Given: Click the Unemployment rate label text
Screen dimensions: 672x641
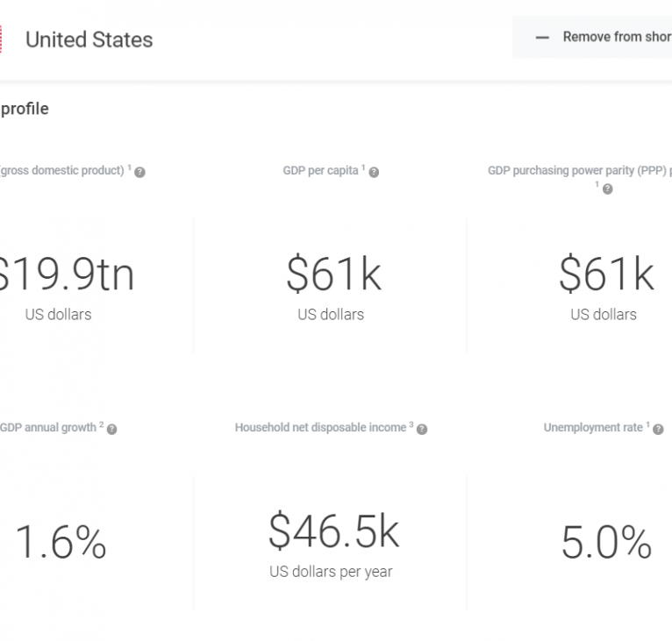Looking at the screenshot, I should point(593,428).
